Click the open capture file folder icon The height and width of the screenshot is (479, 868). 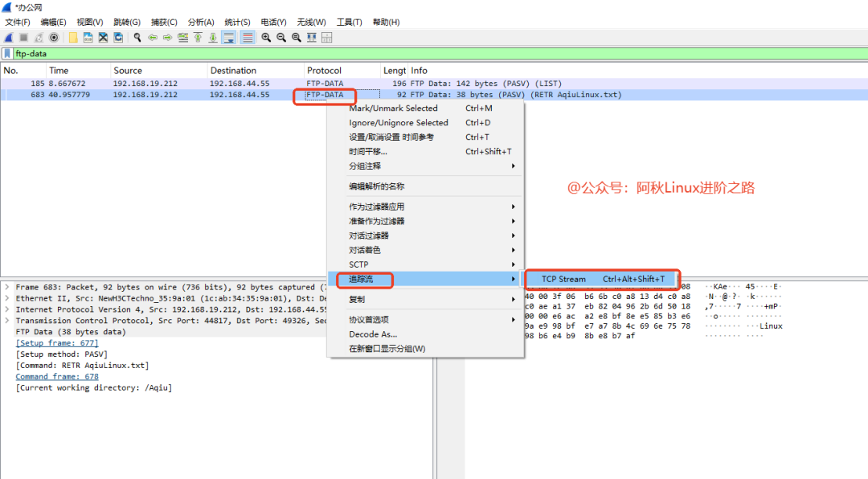tap(73, 37)
